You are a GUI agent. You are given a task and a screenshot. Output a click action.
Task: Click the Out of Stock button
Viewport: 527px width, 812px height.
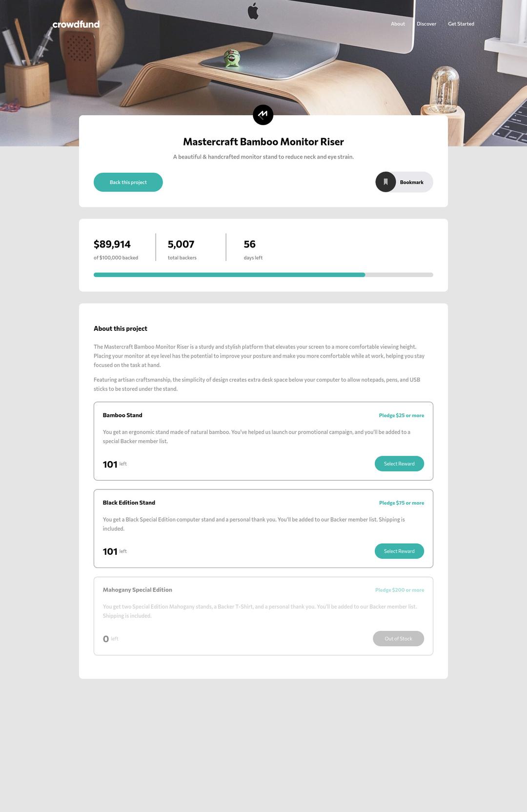click(x=398, y=638)
